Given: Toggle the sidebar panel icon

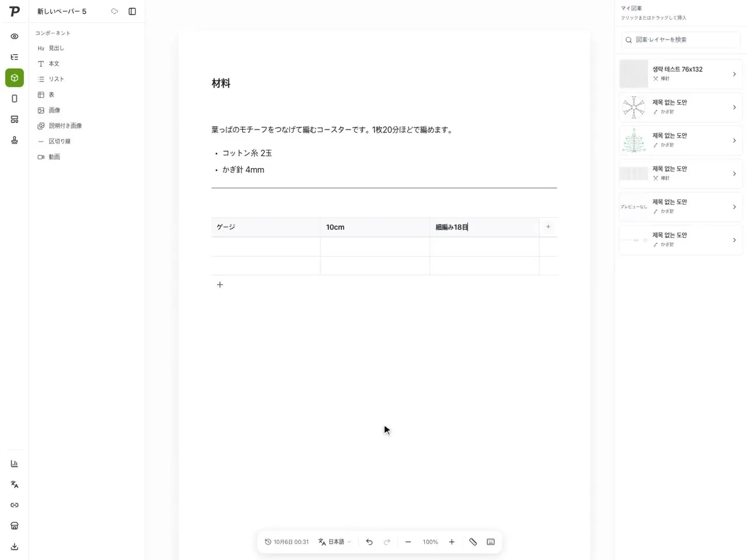Looking at the screenshot, I should pyautogui.click(x=132, y=11).
